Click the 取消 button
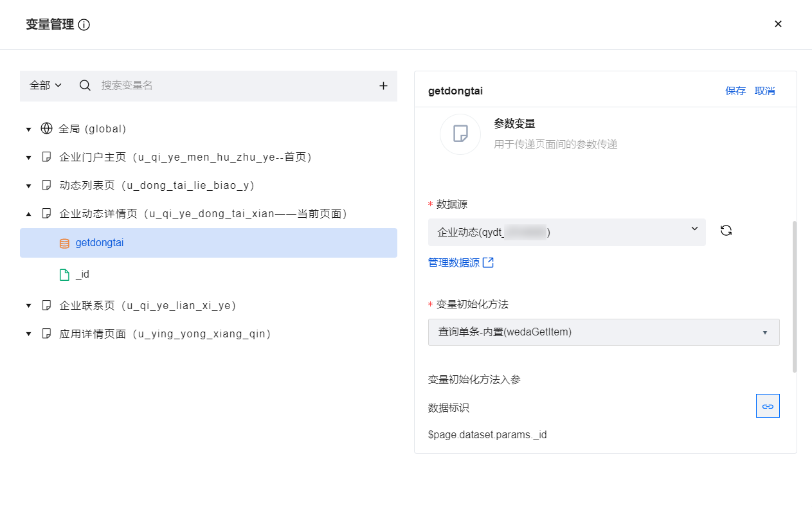The width and height of the screenshot is (812, 507). coord(765,91)
